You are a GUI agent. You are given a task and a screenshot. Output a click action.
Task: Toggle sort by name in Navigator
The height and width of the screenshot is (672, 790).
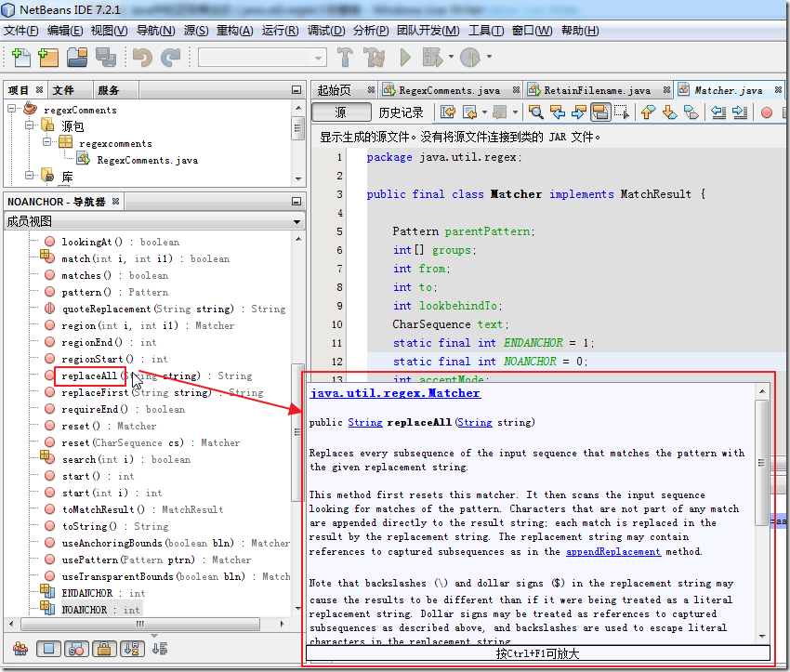coord(131,649)
